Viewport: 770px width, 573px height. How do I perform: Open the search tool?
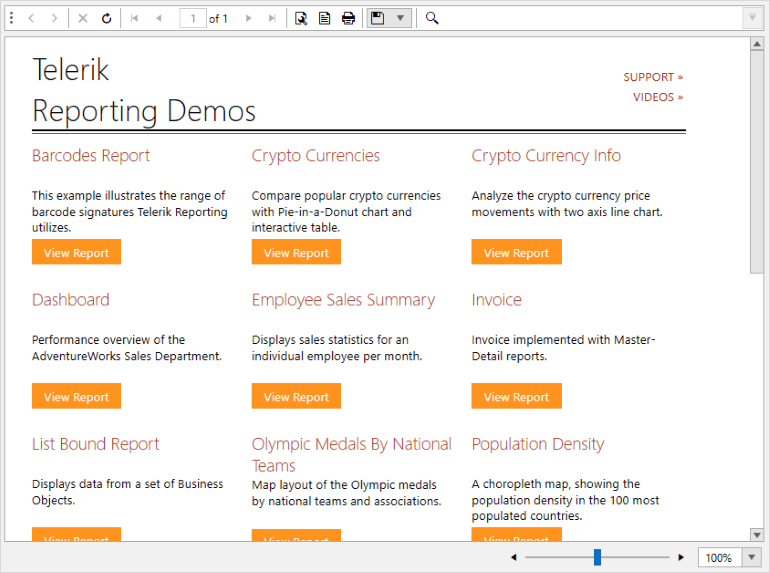click(432, 18)
